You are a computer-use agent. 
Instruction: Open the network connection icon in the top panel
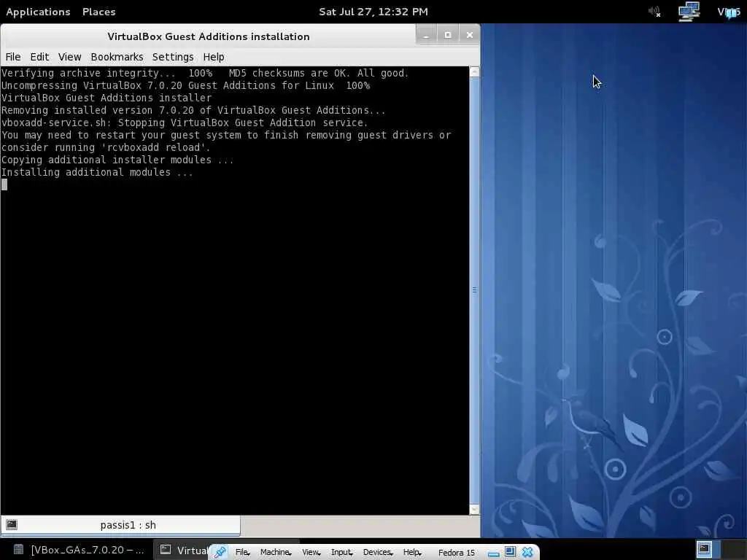(x=689, y=12)
